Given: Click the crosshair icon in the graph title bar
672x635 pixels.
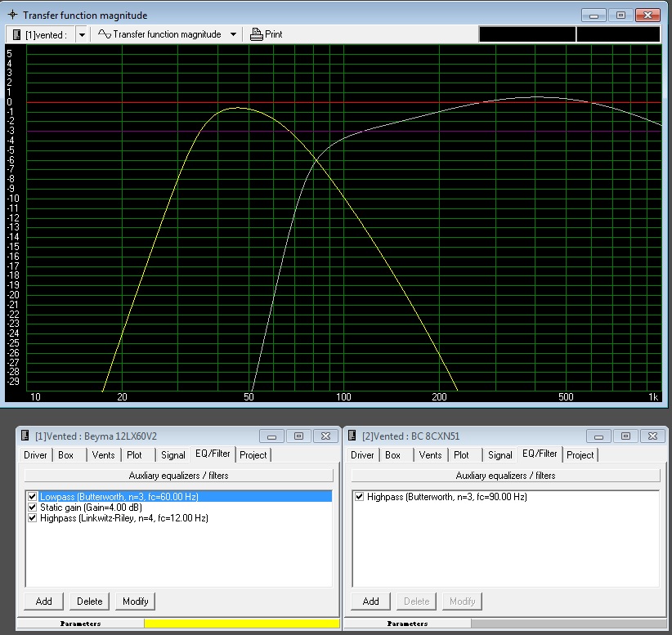Looking at the screenshot, I should pos(12,16).
